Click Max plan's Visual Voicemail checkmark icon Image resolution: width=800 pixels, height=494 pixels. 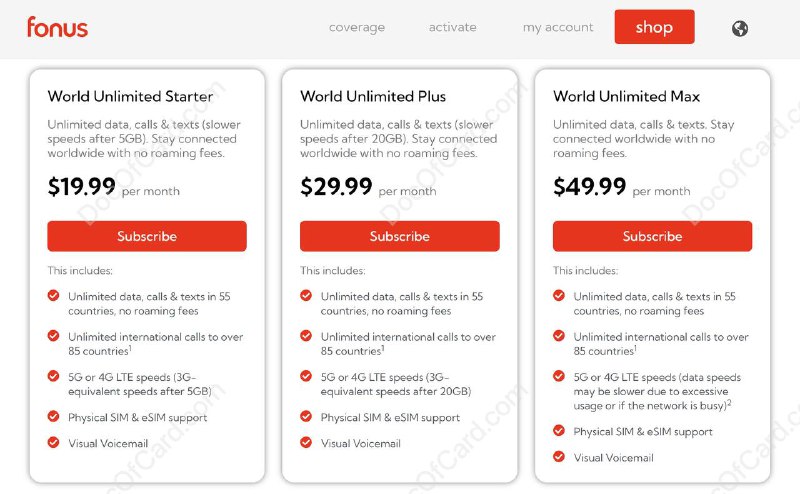click(559, 457)
